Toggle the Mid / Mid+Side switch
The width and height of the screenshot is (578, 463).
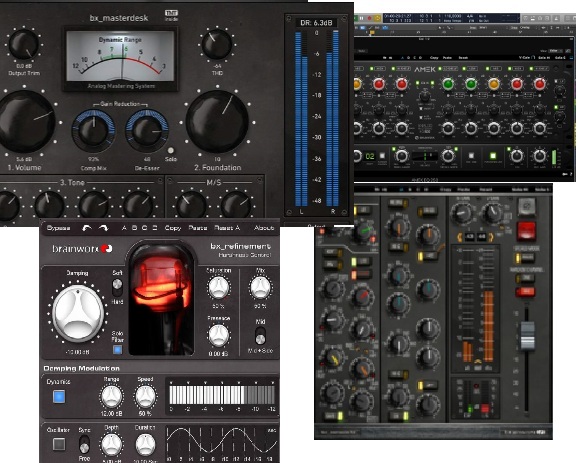pyautogui.click(x=260, y=335)
